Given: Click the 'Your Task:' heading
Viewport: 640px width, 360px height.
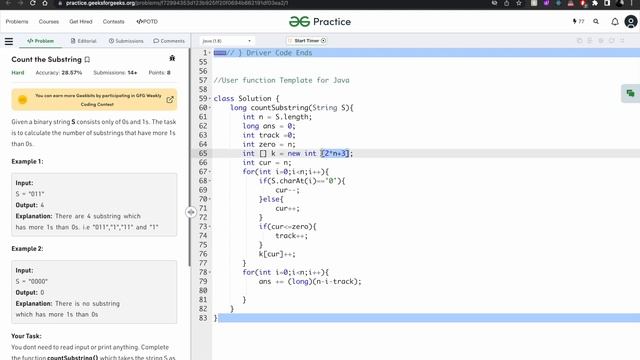Looking at the screenshot, I should point(26,336).
